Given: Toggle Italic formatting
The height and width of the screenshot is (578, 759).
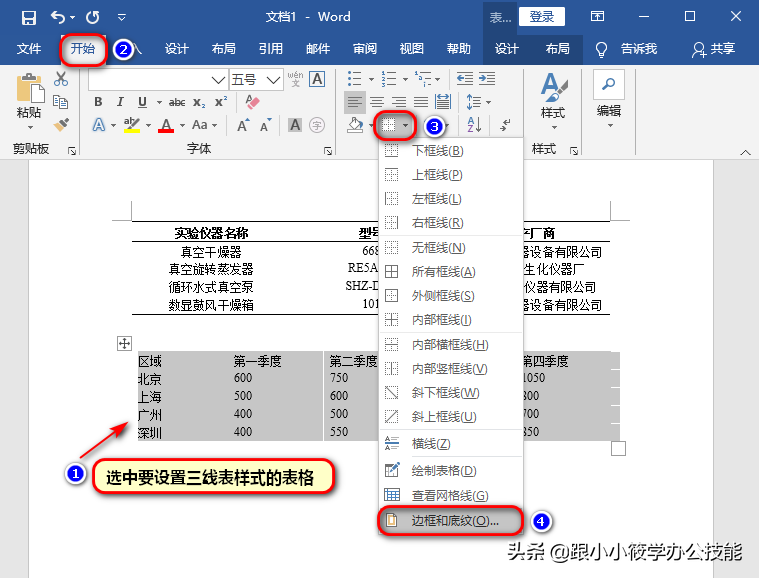Looking at the screenshot, I should coord(120,102).
